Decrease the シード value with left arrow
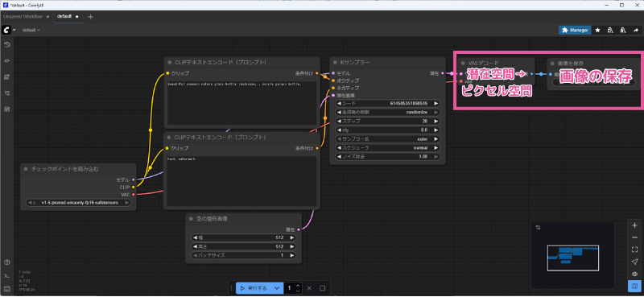 [x=339, y=104]
